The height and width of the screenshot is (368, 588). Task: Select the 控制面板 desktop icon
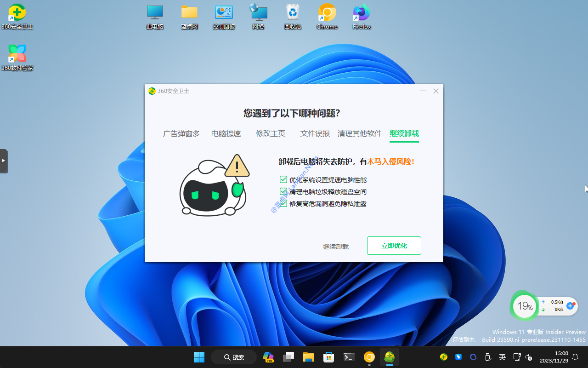[x=224, y=17]
